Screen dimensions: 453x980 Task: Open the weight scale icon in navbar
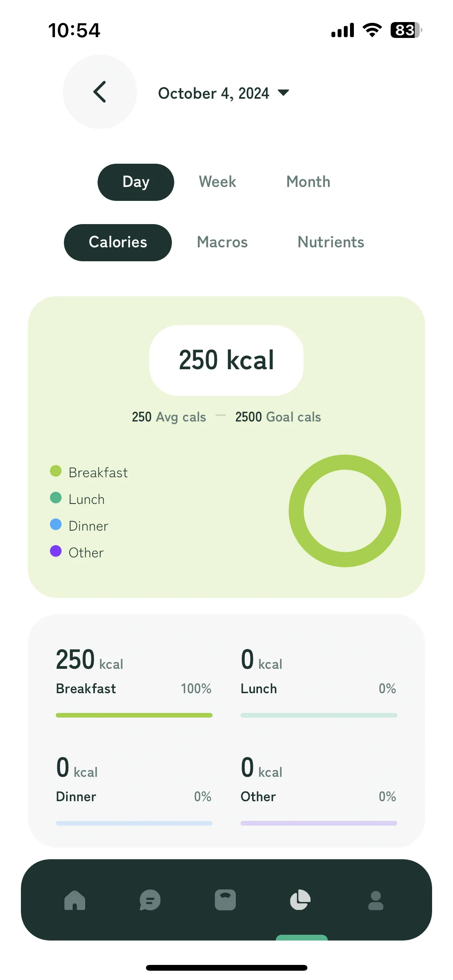[225, 900]
